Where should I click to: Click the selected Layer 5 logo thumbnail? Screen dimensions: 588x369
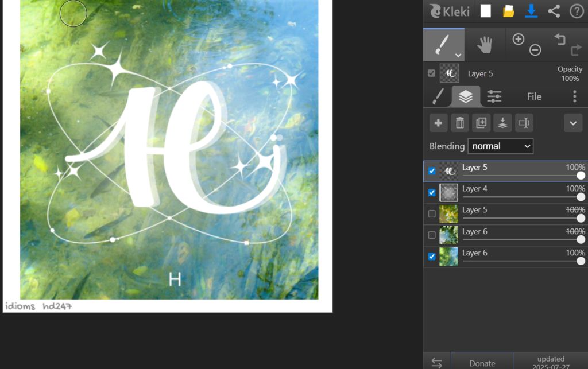[449, 171]
